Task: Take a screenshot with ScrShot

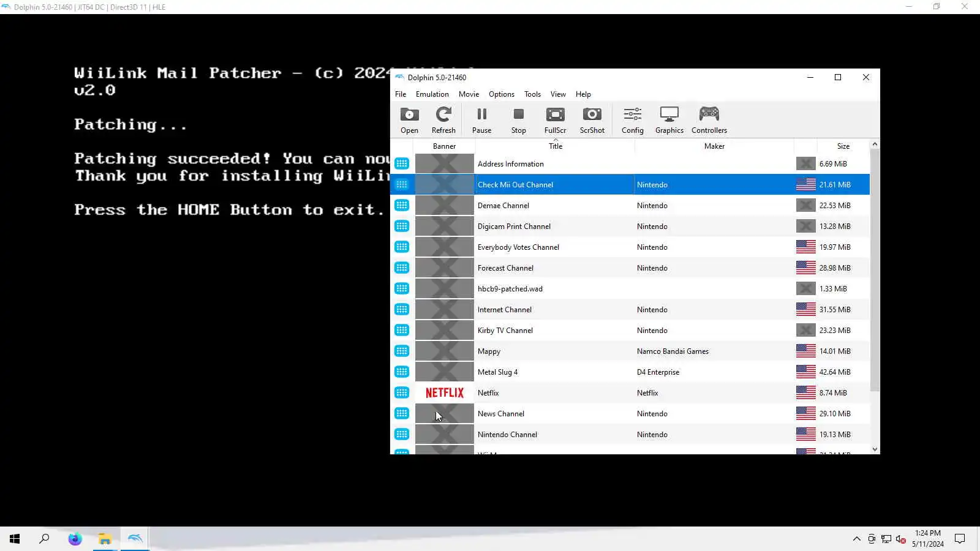Action: click(592, 120)
